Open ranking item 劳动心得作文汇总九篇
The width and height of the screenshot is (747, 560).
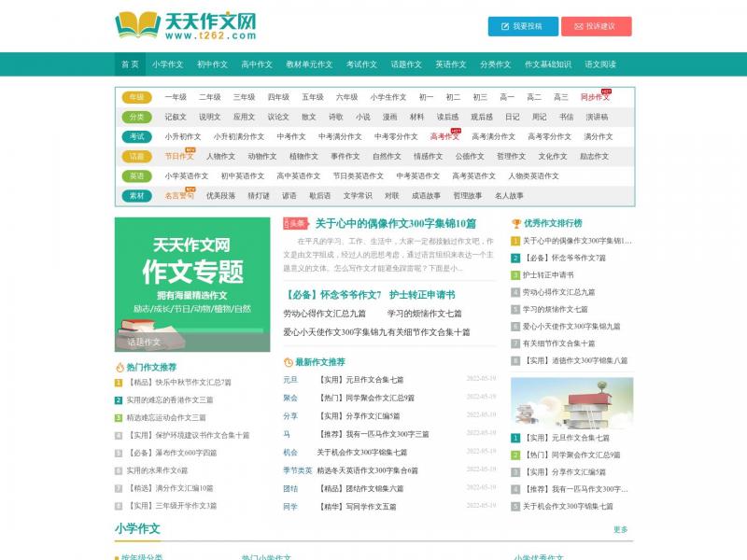click(558, 292)
